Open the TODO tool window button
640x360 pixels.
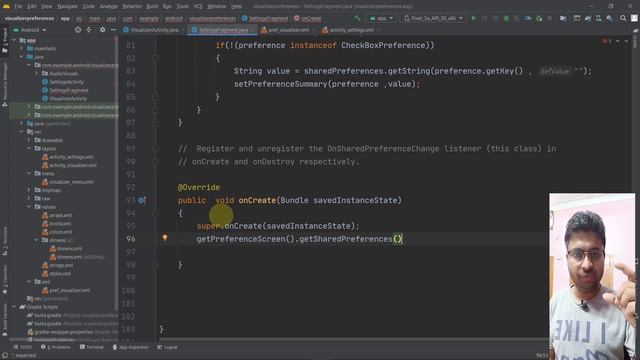point(22,347)
